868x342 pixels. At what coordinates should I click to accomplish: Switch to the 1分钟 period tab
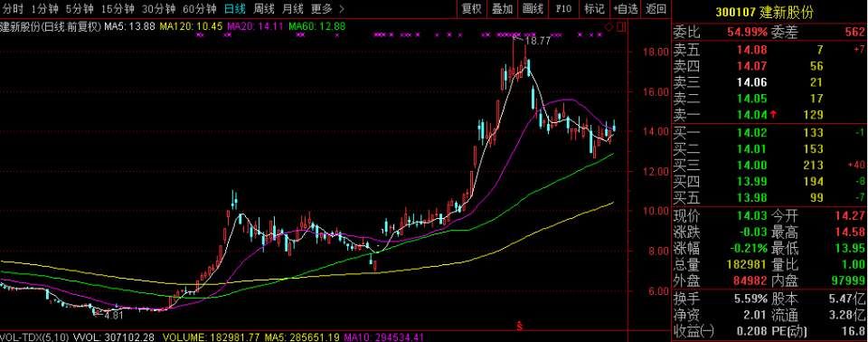[x=45, y=9]
